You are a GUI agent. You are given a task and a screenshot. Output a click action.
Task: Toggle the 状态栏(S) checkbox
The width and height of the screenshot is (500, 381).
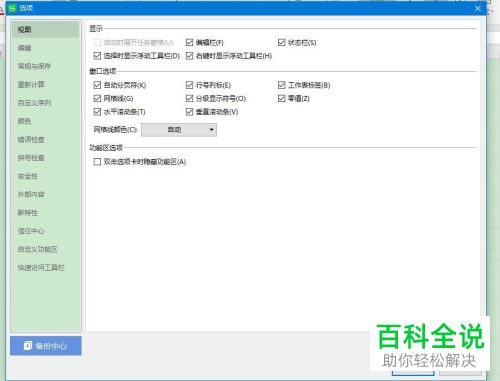click(281, 42)
